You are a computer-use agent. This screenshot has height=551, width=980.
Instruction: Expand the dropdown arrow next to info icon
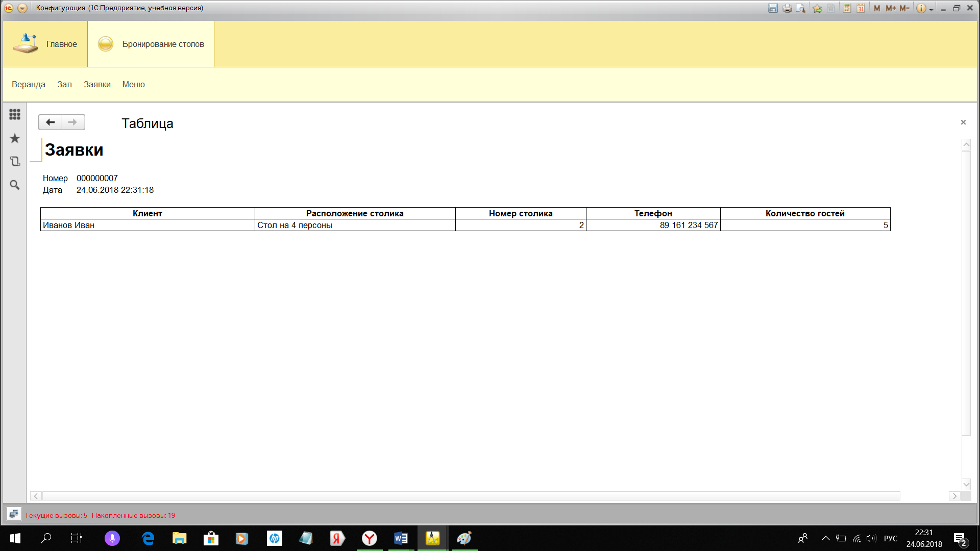(932, 9)
